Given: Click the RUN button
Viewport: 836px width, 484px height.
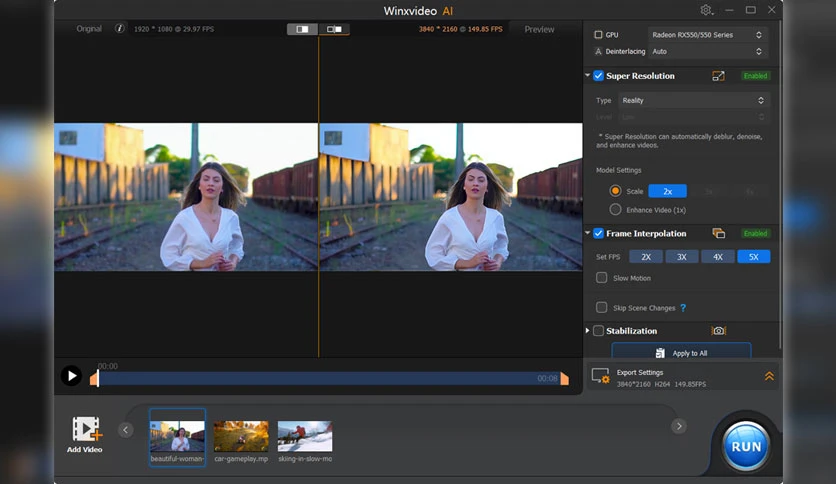Looking at the screenshot, I should click(746, 447).
